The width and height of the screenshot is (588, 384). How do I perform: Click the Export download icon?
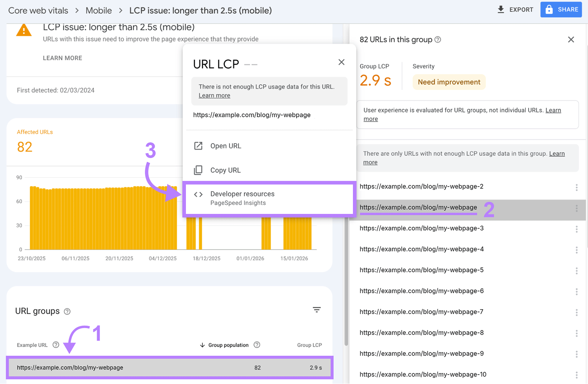(501, 10)
